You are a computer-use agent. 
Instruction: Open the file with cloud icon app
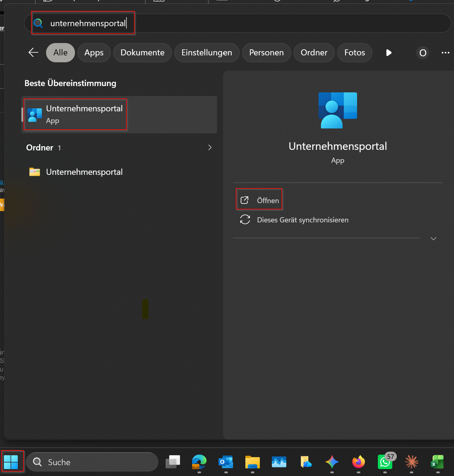[306, 462]
